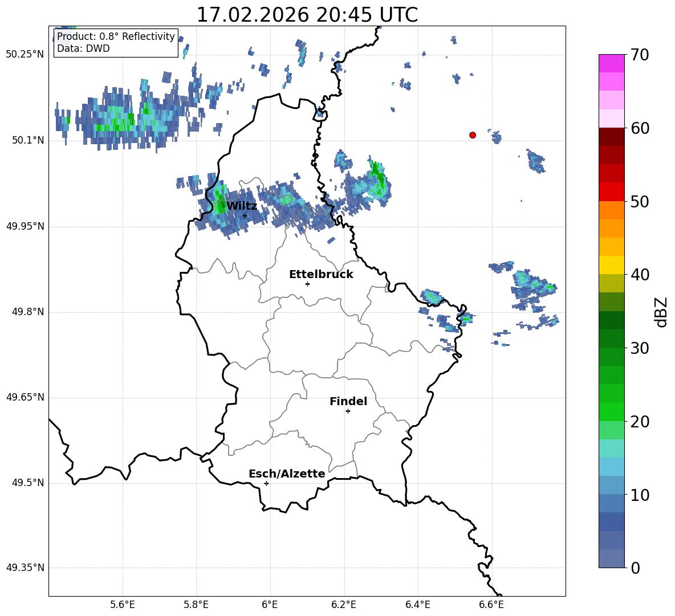
Task: Click the 10 tick label on colorbar
Action: 640,495
